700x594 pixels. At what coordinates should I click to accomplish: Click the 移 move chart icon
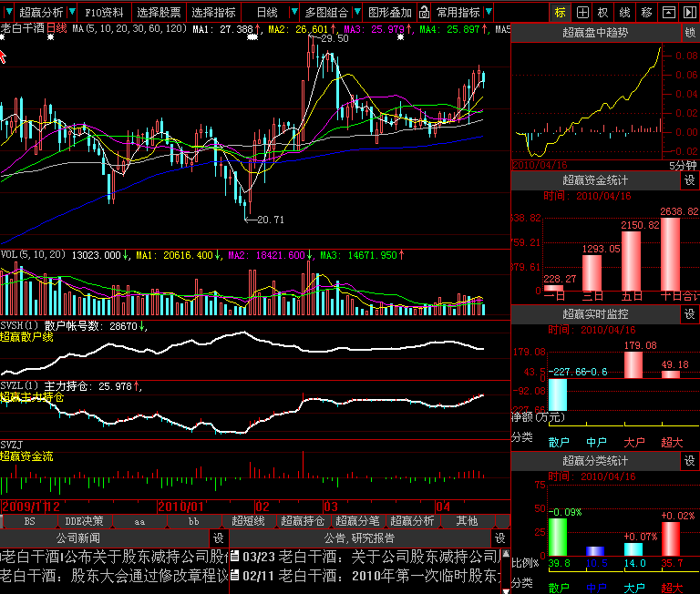(646, 13)
